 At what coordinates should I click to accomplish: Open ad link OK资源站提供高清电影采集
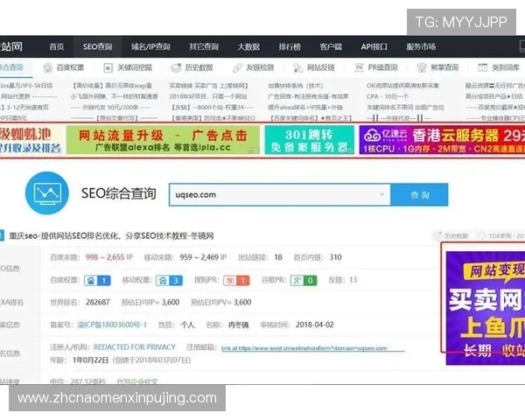coord(402,86)
